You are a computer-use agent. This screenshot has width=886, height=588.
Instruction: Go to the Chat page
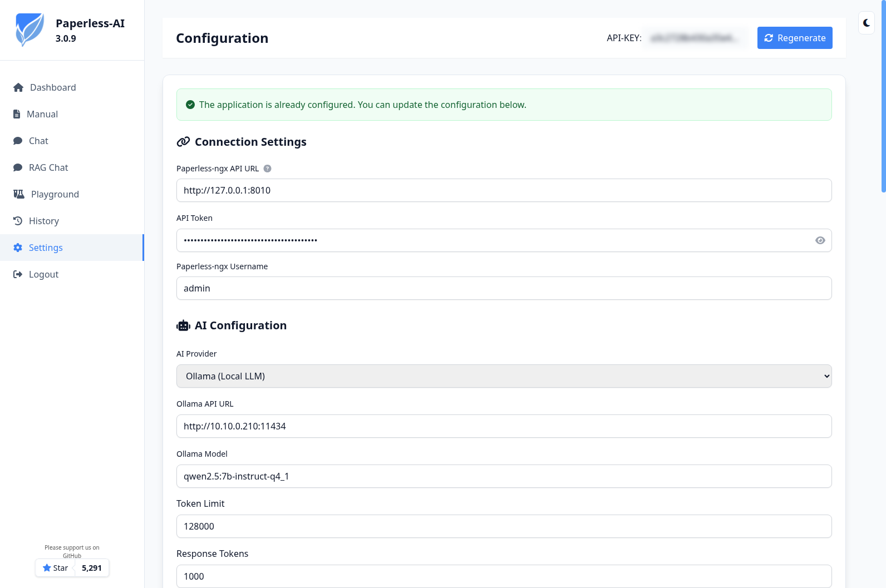[72, 141]
